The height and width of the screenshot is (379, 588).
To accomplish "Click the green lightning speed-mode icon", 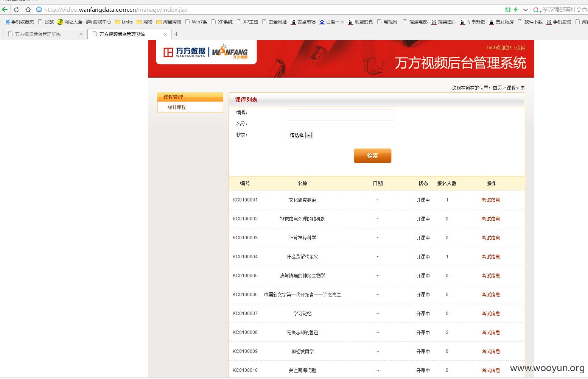I will [515, 9].
